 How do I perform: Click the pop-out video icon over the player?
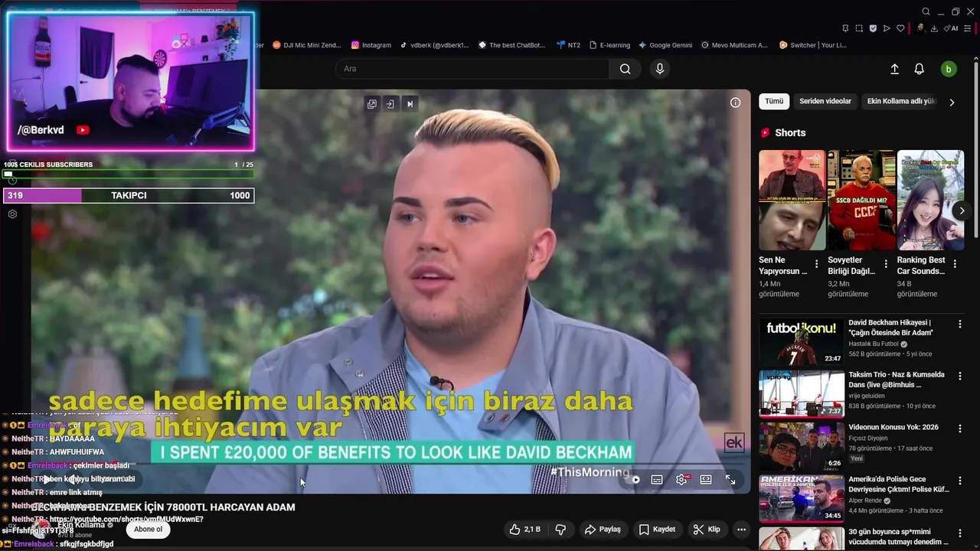372,104
